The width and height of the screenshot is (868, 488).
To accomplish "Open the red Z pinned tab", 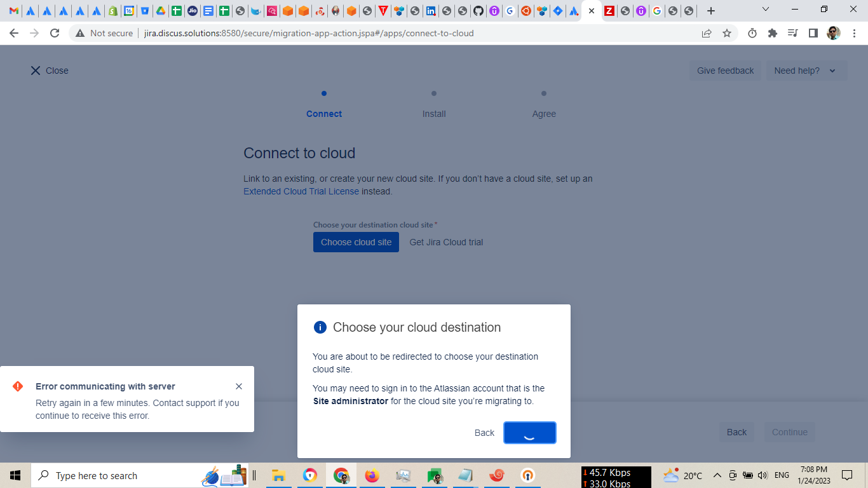I will 609,11.
